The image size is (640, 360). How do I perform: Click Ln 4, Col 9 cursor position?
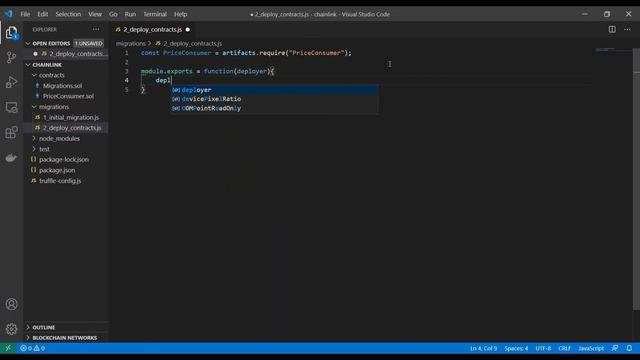pyautogui.click(x=483, y=348)
